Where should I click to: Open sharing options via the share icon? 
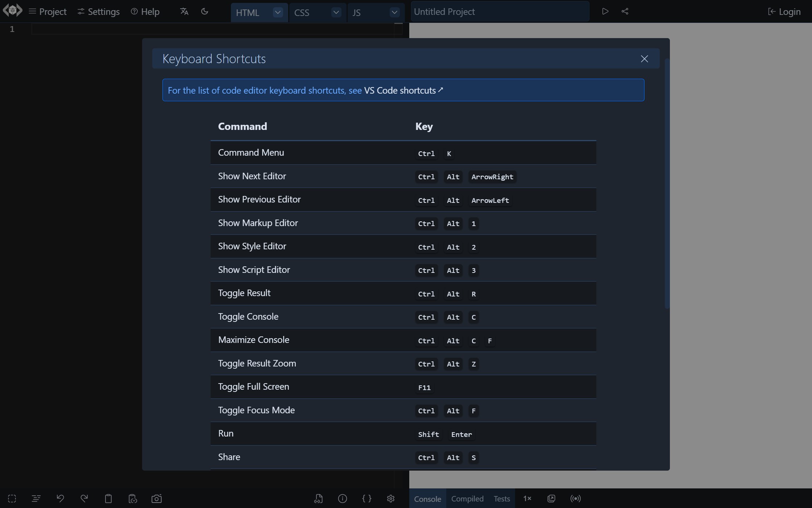coord(625,11)
